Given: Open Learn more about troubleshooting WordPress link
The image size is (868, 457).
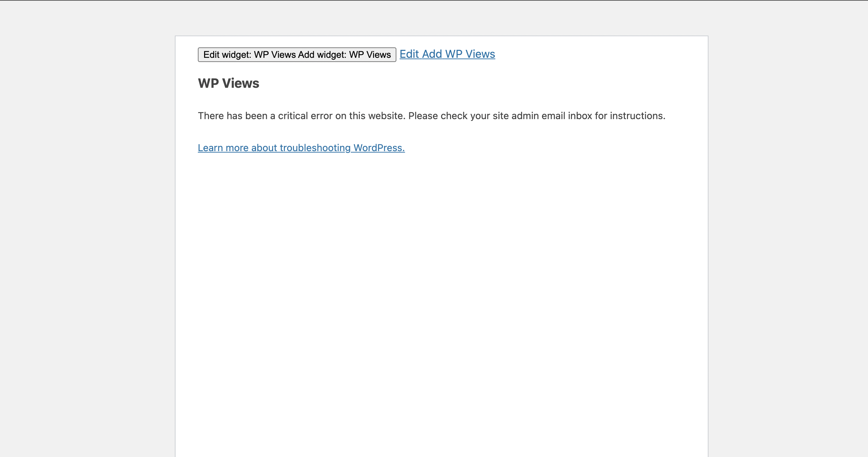Looking at the screenshot, I should pyautogui.click(x=301, y=148).
